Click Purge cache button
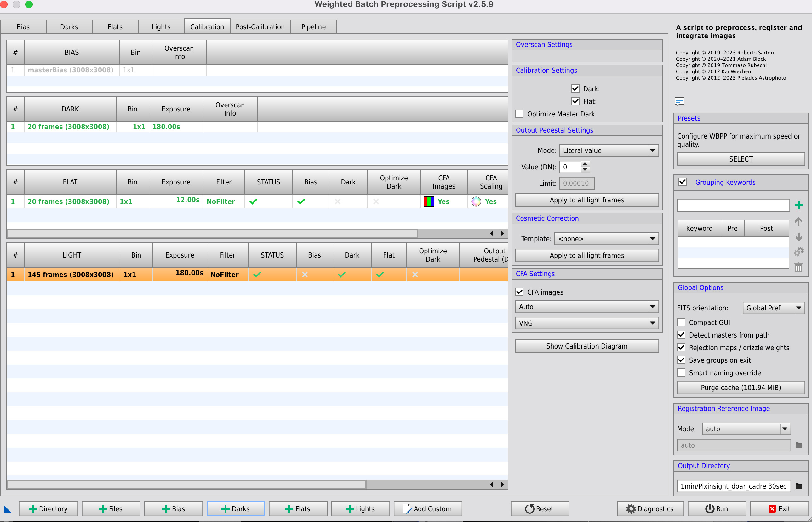The height and width of the screenshot is (522, 812). coord(741,388)
